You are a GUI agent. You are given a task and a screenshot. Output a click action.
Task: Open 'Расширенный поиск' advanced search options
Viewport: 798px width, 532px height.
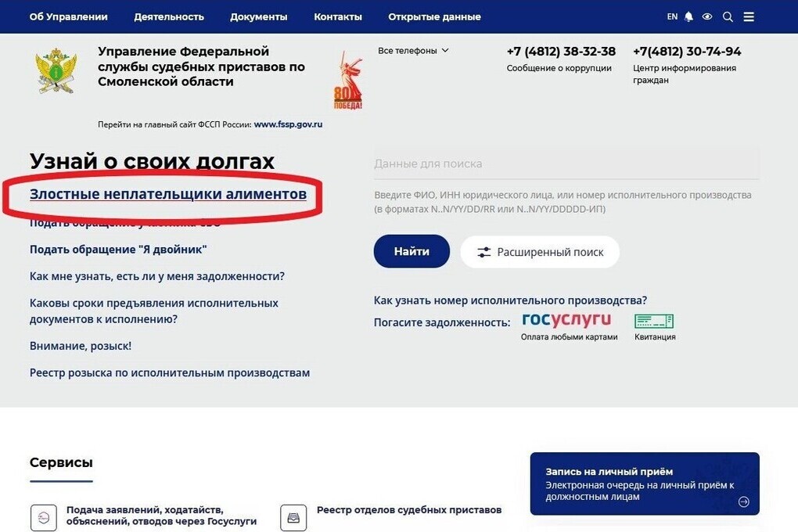[x=540, y=252]
